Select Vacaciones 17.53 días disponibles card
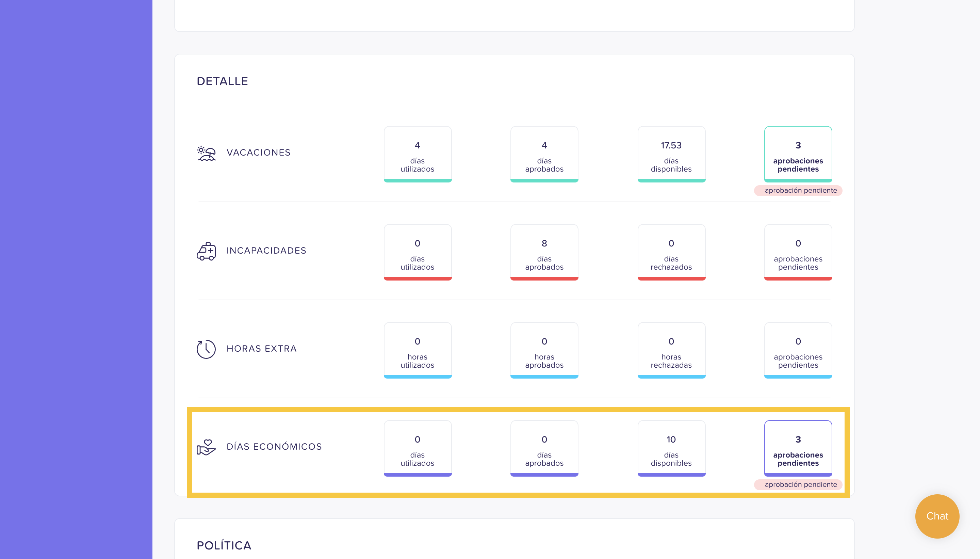Viewport: 980px width, 559px height. (x=671, y=154)
